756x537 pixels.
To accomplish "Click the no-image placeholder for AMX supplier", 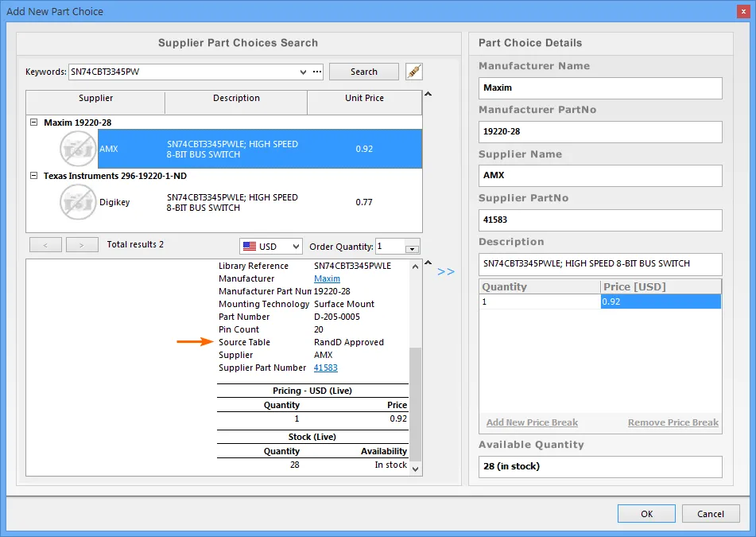I will [78, 149].
